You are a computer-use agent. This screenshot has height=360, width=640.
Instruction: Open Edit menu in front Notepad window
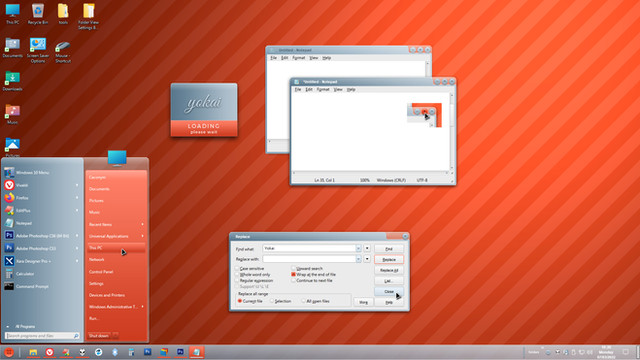point(309,89)
